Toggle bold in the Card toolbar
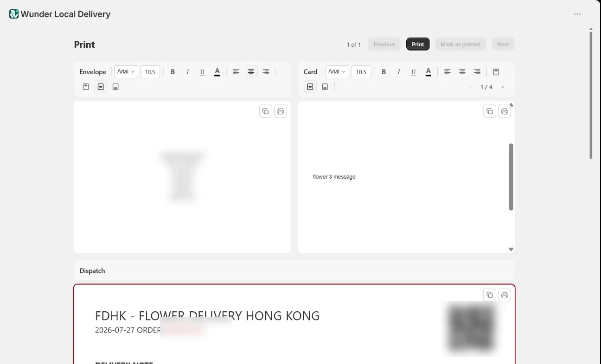Image resolution: width=601 pixels, height=364 pixels. [x=384, y=72]
